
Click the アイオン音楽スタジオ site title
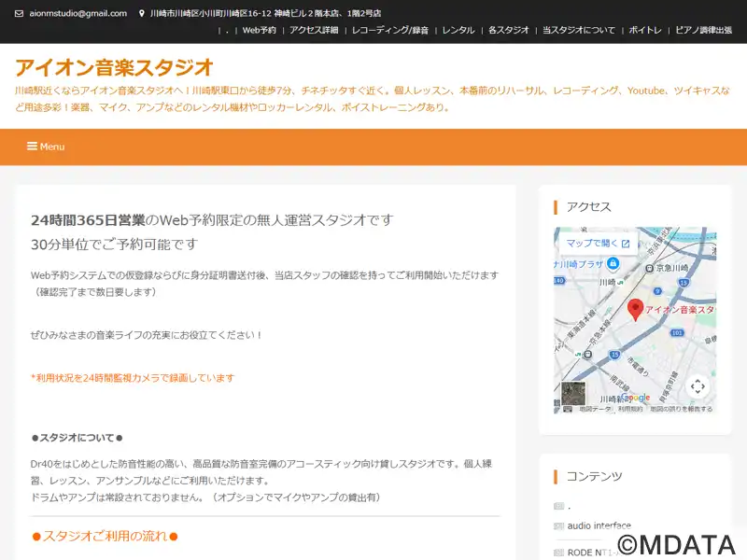[114, 67]
